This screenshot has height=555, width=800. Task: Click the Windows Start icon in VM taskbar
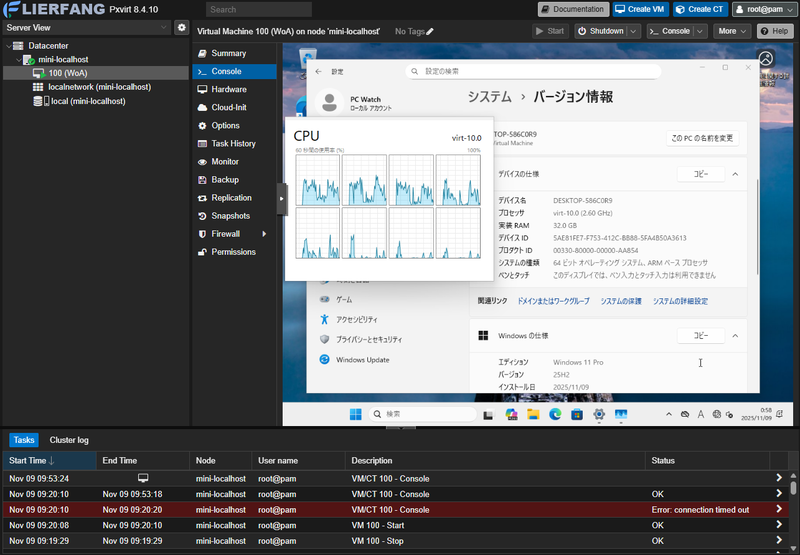[x=356, y=414]
